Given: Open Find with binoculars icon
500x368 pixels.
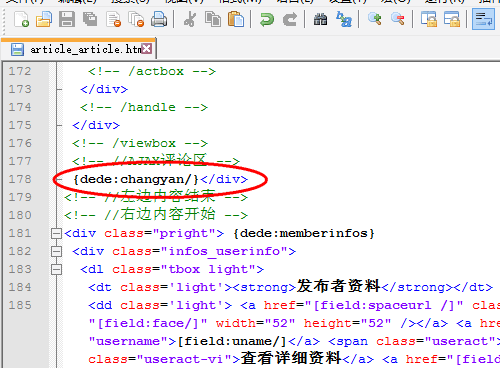Looking at the screenshot, I should tap(320, 19).
